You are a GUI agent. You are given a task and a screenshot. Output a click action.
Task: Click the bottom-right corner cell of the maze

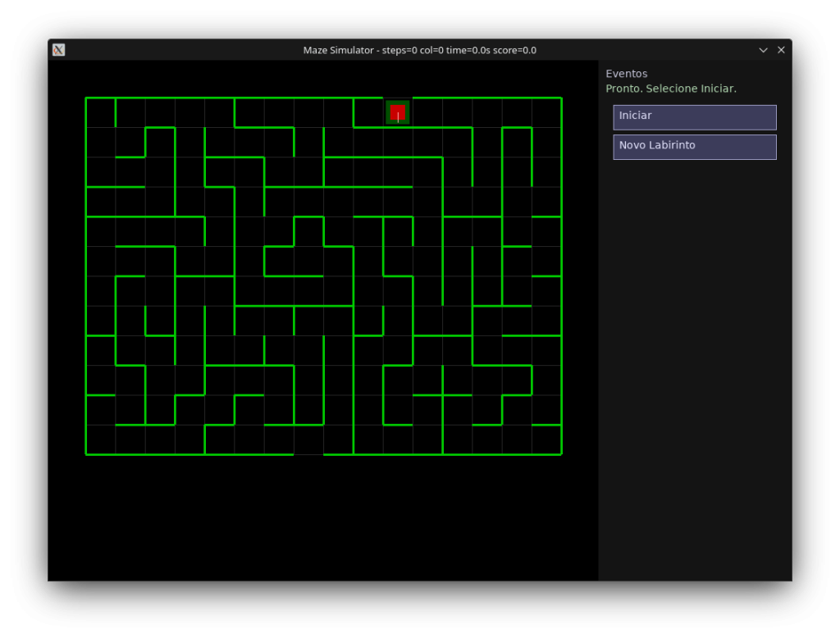pos(546,440)
